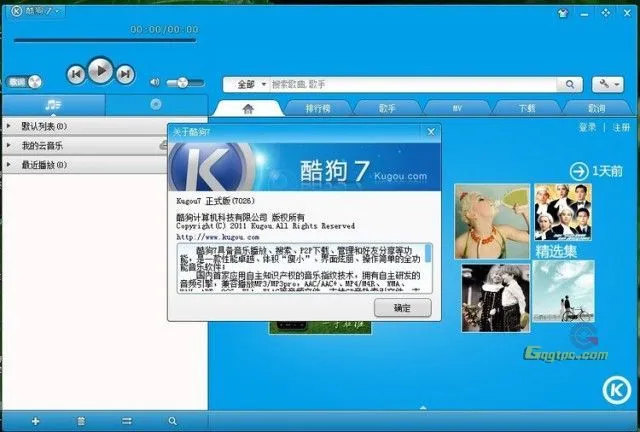This screenshot has width=640, height=432.
Task: Open the 歌词 tab
Action: tap(597, 108)
